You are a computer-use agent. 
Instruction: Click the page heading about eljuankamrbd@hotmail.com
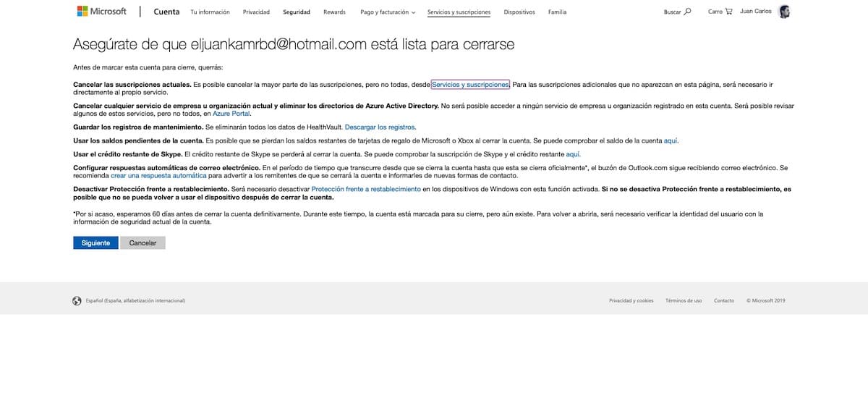tap(294, 44)
